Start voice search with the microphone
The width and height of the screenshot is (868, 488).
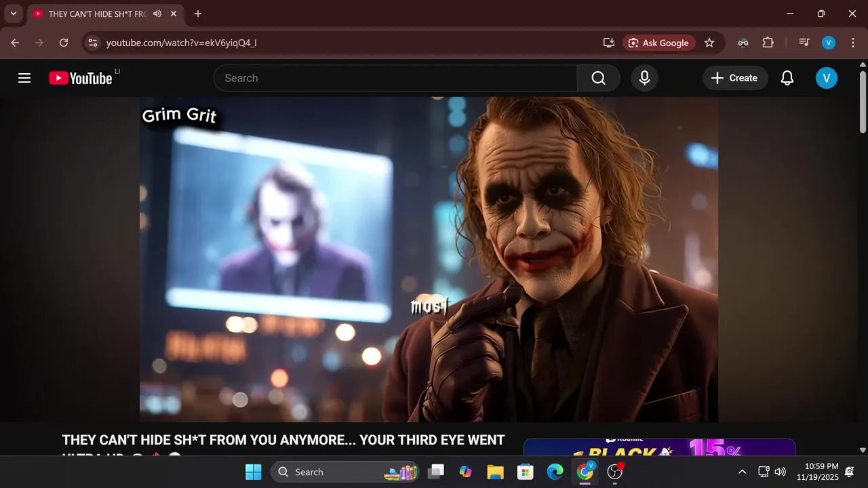coord(644,78)
